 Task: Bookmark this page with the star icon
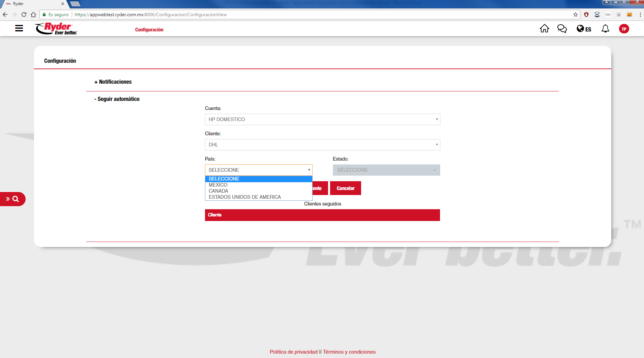click(575, 15)
